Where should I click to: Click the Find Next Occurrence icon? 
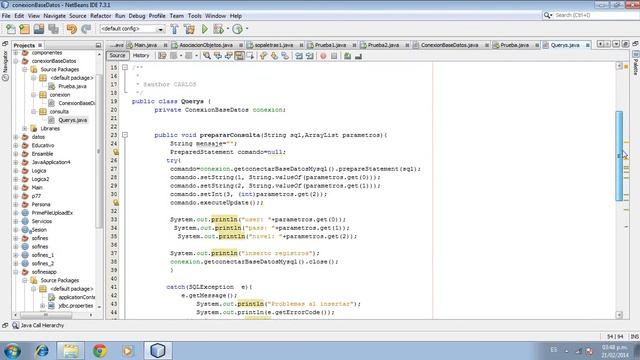click(x=229, y=56)
